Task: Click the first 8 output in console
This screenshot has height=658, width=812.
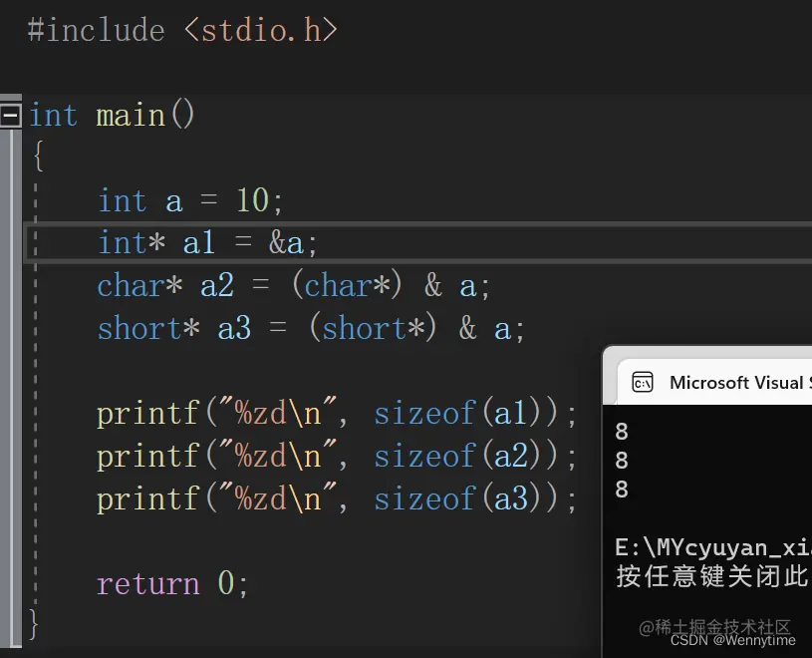Action: click(621, 431)
